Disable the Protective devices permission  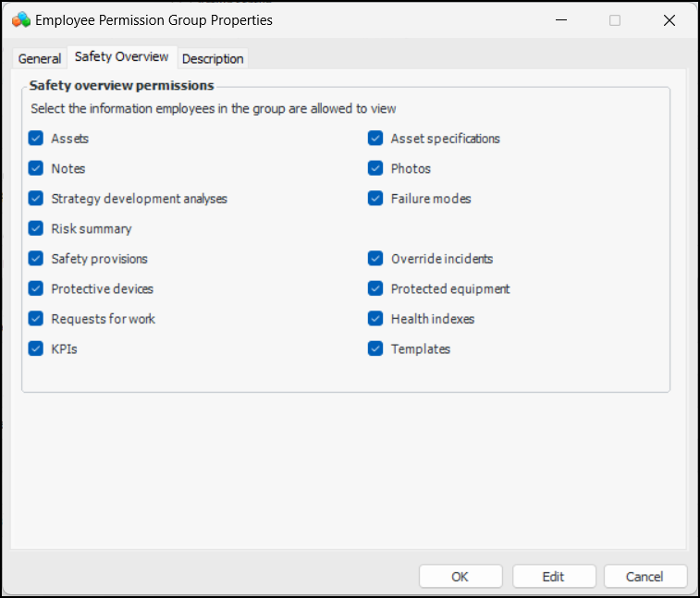(x=36, y=288)
